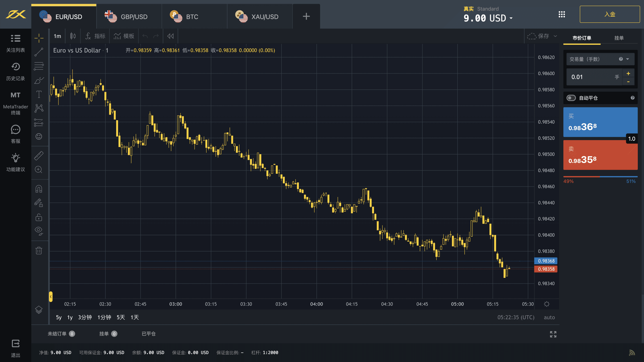Select the trend line drawing tool
Viewport: 644px width, 362px height.
(39, 52)
